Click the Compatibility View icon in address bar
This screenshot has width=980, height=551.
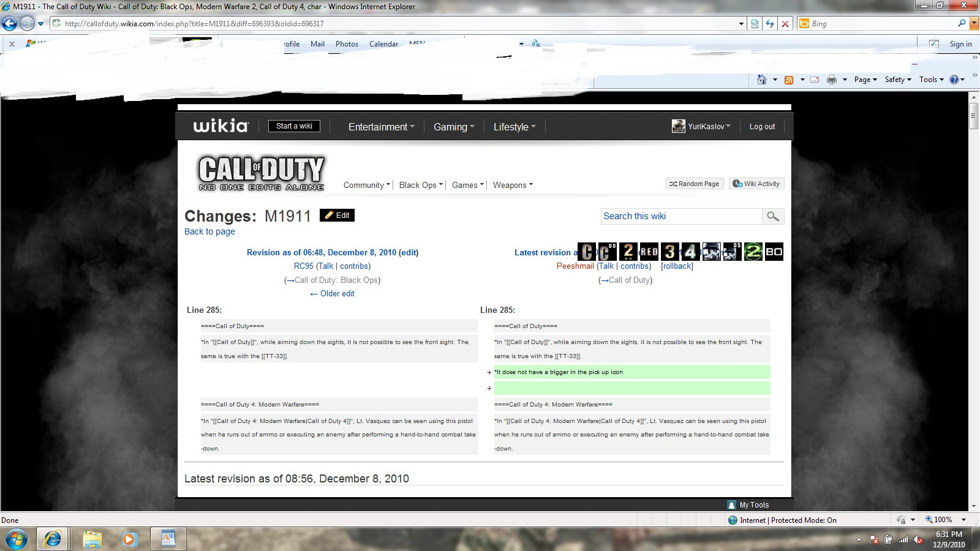(755, 24)
